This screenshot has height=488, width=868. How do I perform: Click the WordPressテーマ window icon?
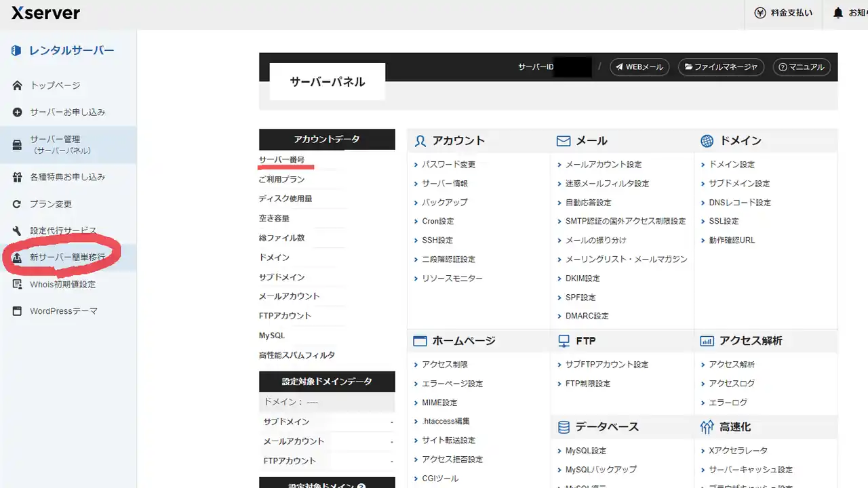[18, 311]
